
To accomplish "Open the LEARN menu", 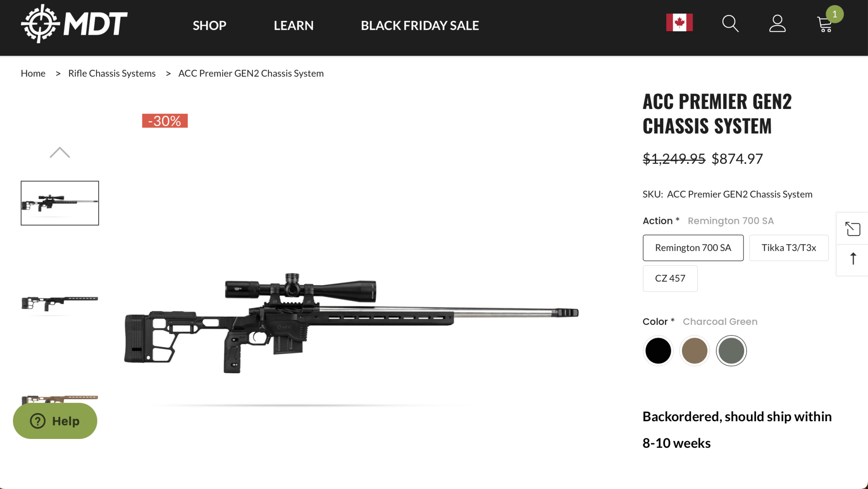I will (293, 25).
